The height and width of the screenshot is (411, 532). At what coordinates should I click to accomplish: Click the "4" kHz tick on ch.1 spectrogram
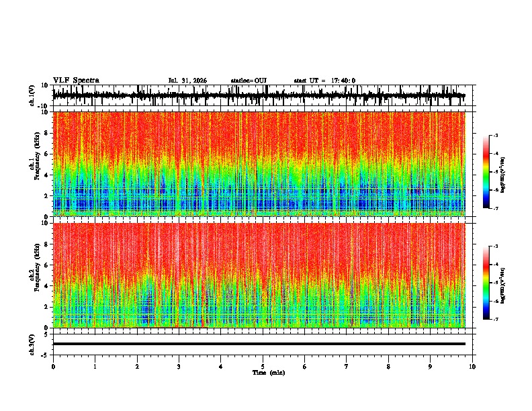click(x=47, y=175)
